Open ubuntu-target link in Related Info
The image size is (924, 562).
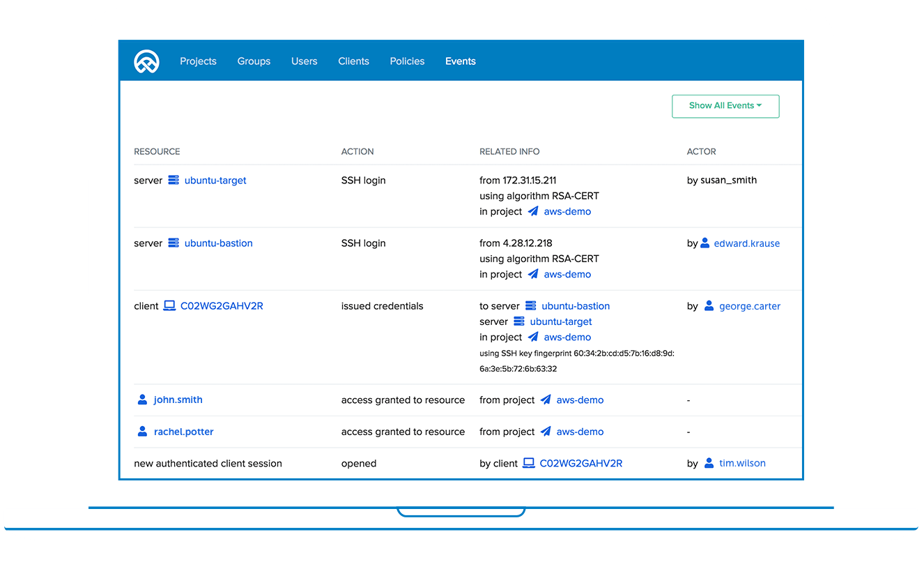click(561, 322)
